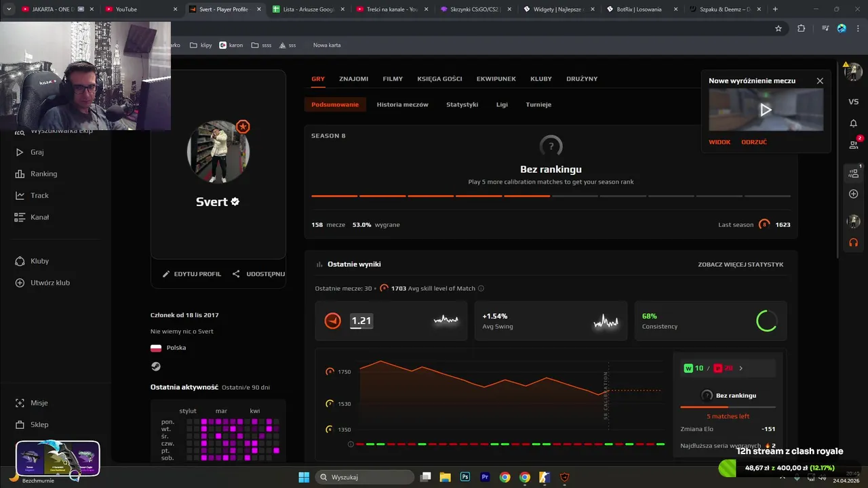Viewport: 868px width, 488px height.
Task: Click the VS icon in right sidebar
Action: click(x=853, y=102)
